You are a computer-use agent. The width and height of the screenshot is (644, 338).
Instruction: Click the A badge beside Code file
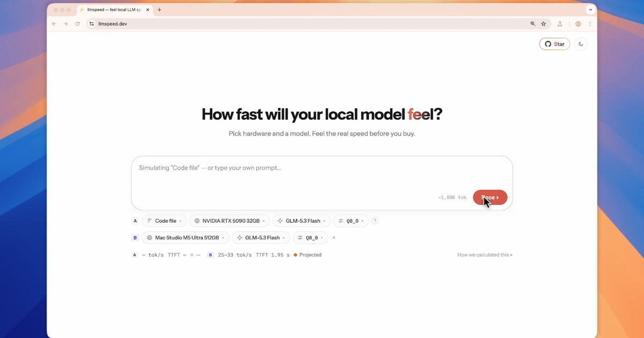(x=135, y=221)
